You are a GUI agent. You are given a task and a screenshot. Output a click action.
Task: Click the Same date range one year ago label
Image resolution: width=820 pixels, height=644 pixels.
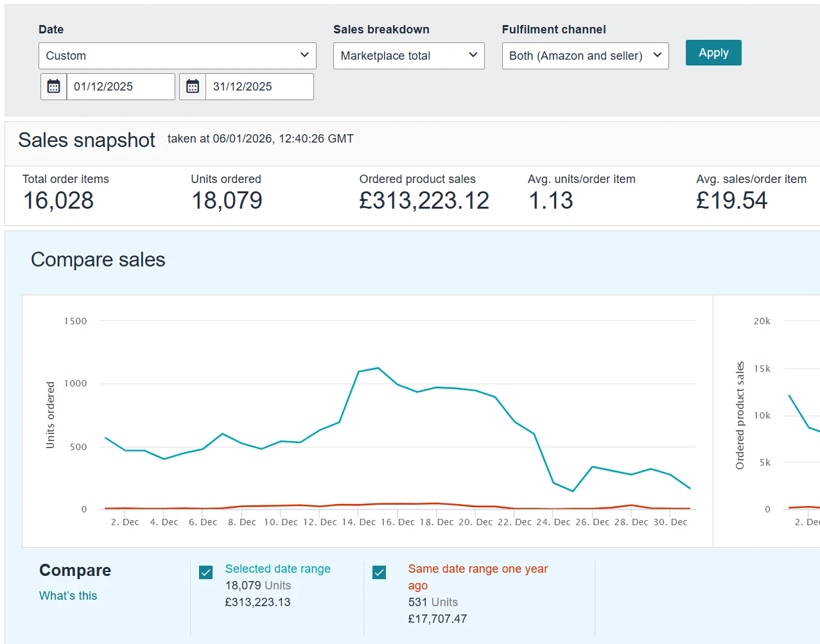pos(478,577)
